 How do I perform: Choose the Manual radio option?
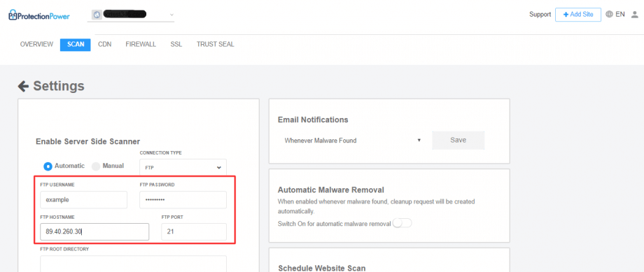(x=96, y=166)
